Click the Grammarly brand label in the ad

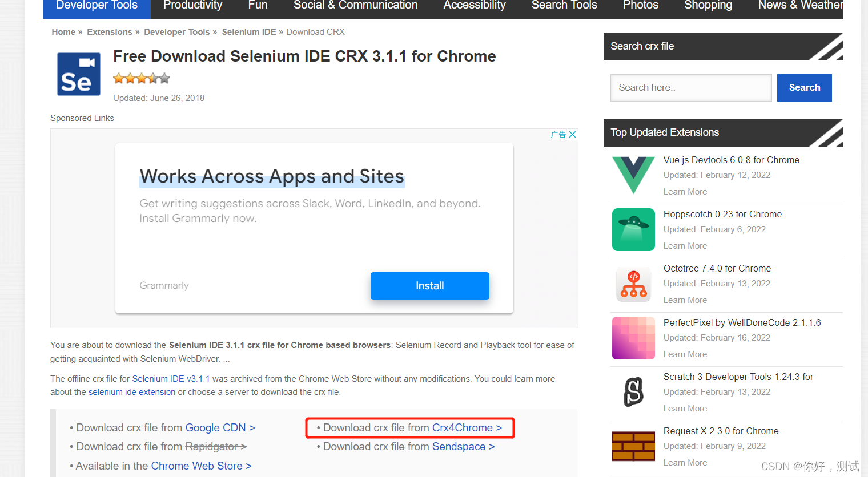pyautogui.click(x=164, y=286)
